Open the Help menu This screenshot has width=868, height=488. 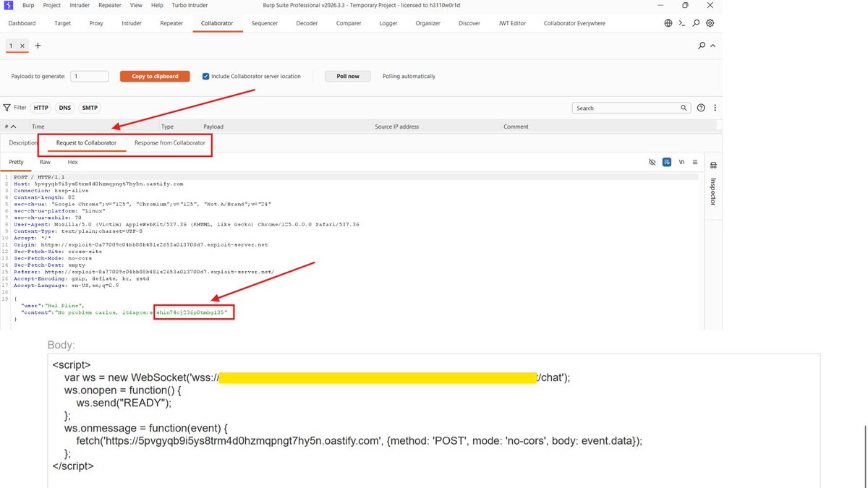point(157,5)
